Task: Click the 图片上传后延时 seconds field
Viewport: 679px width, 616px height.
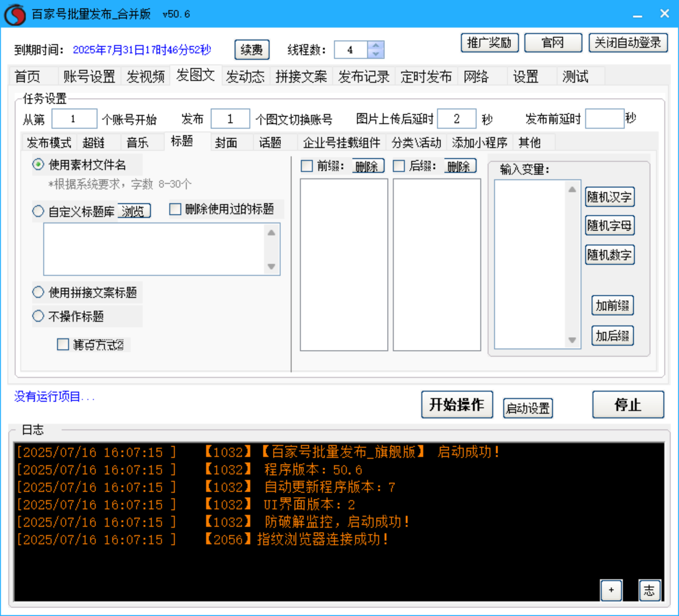Action: pos(457,118)
